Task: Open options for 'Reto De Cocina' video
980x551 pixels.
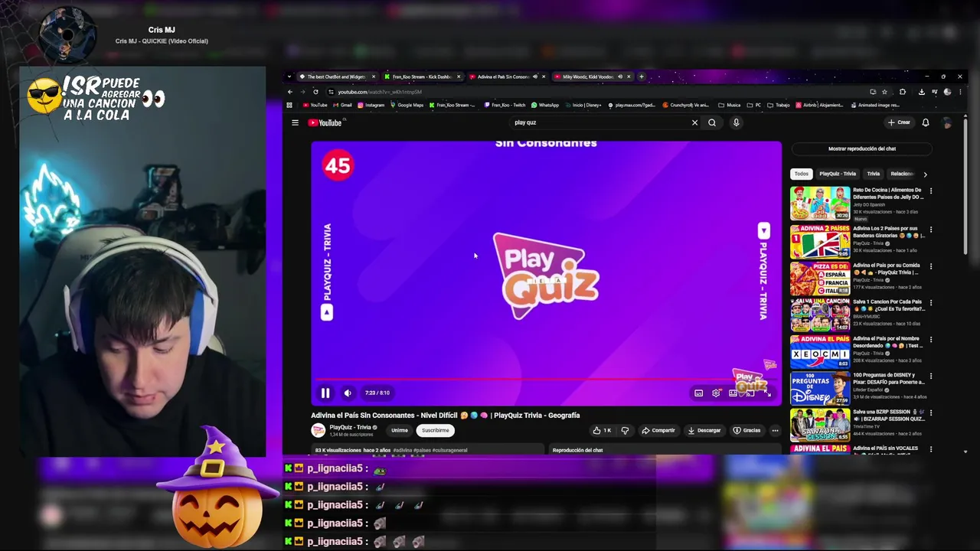Action: point(931,191)
